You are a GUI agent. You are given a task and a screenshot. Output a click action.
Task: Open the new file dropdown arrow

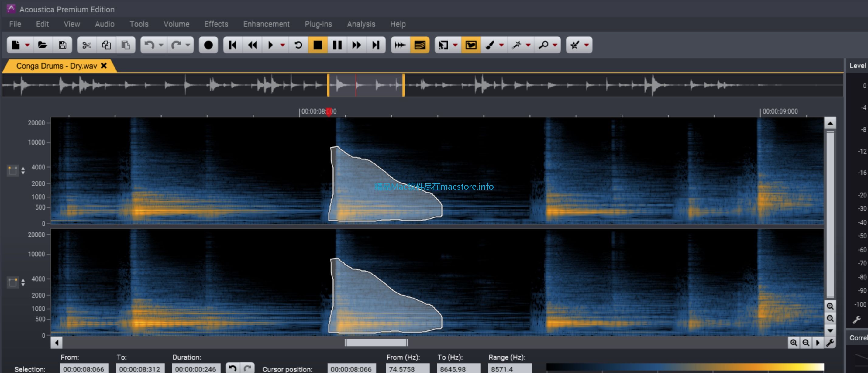click(28, 45)
